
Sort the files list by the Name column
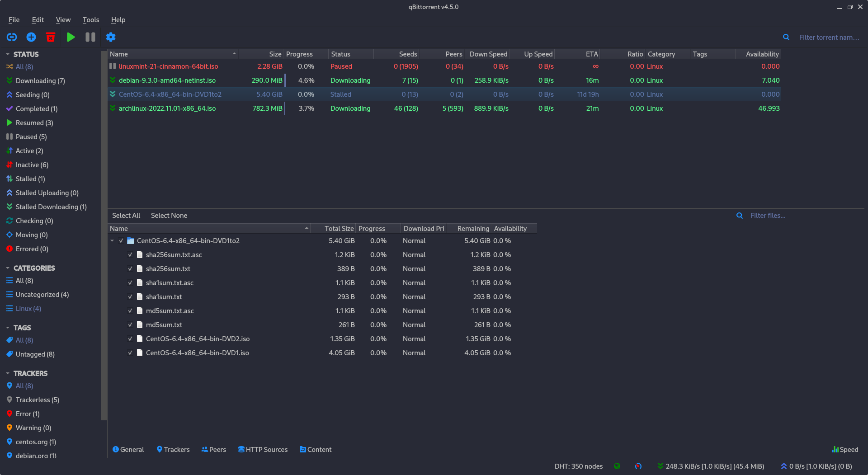tap(209, 228)
